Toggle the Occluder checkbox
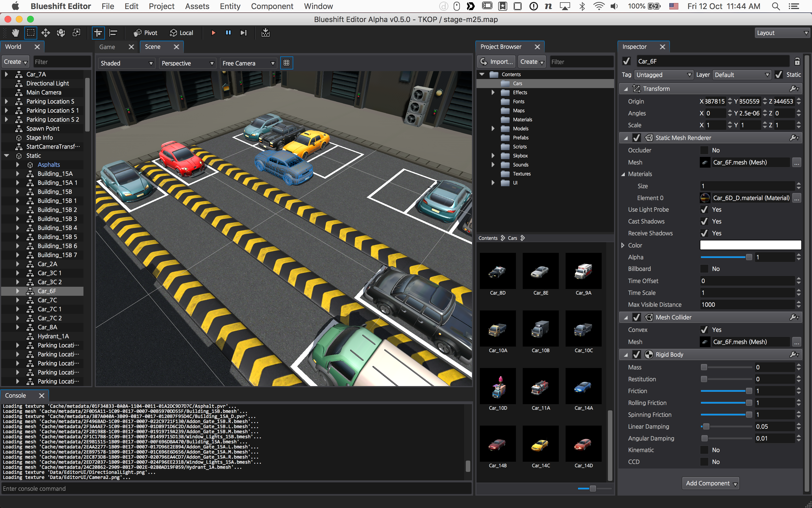This screenshot has width=812, height=508. tap(704, 150)
